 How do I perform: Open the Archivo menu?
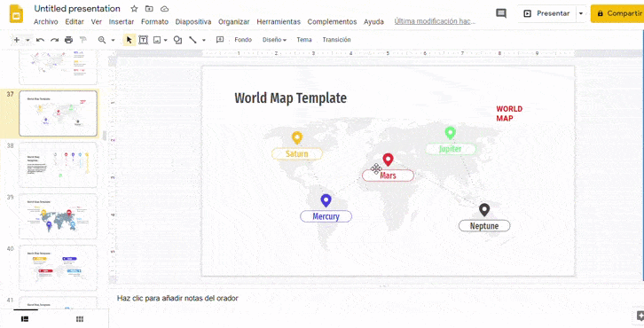[45, 22]
